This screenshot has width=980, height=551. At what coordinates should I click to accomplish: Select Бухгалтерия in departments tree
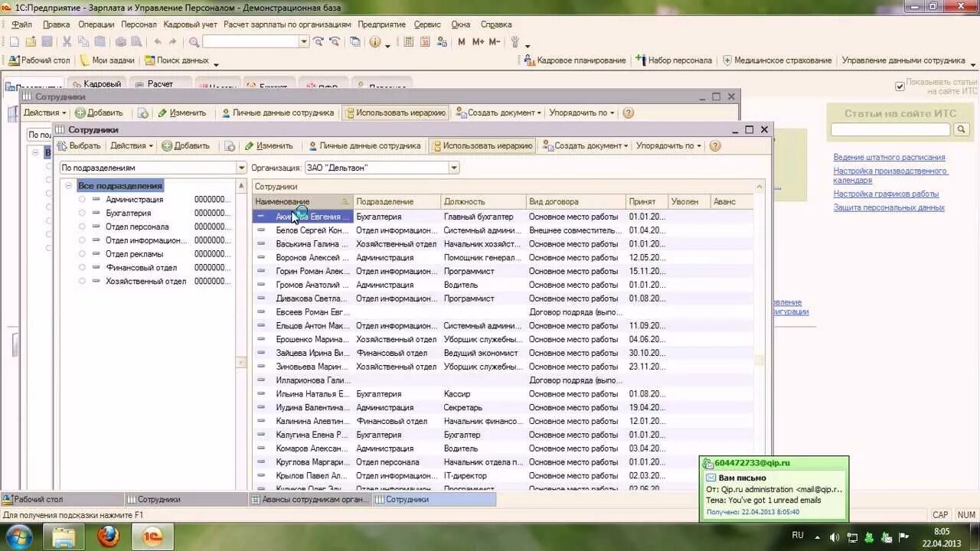(128, 214)
